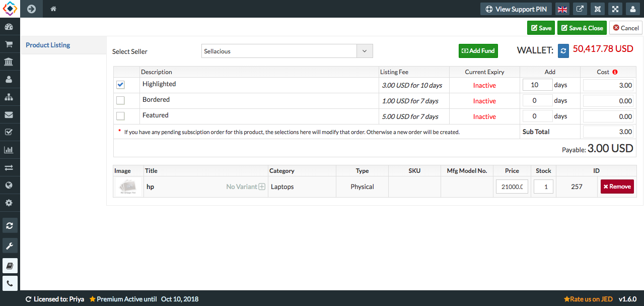Click the right-arrow toggle icon in top bar

[31, 9]
